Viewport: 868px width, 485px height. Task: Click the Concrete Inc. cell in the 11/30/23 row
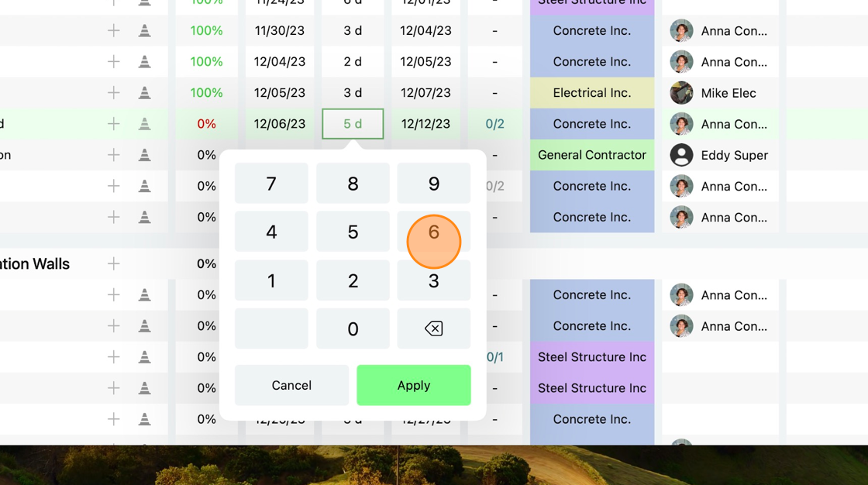[x=592, y=30]
